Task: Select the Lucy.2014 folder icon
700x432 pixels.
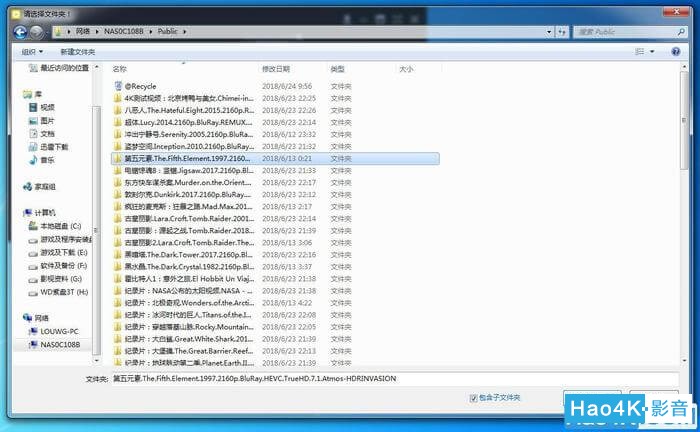Action: click(x=117, y=122)
